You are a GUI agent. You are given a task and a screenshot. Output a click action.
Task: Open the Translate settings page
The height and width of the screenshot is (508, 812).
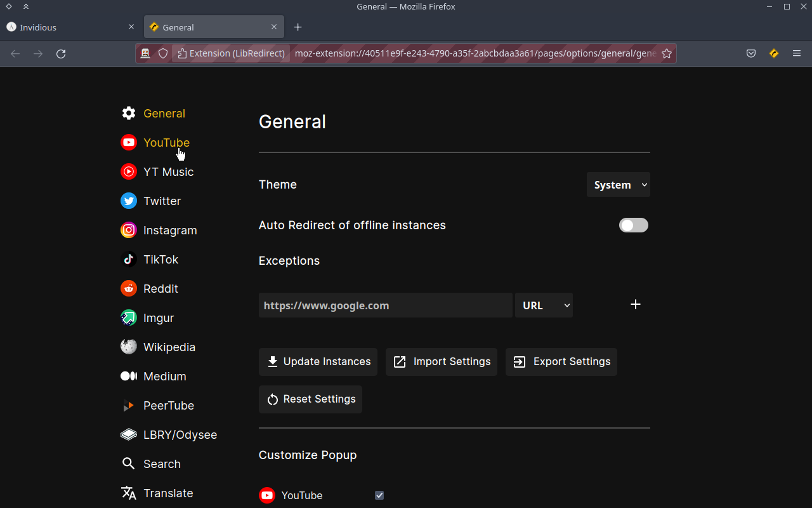(x=168, y=493)
